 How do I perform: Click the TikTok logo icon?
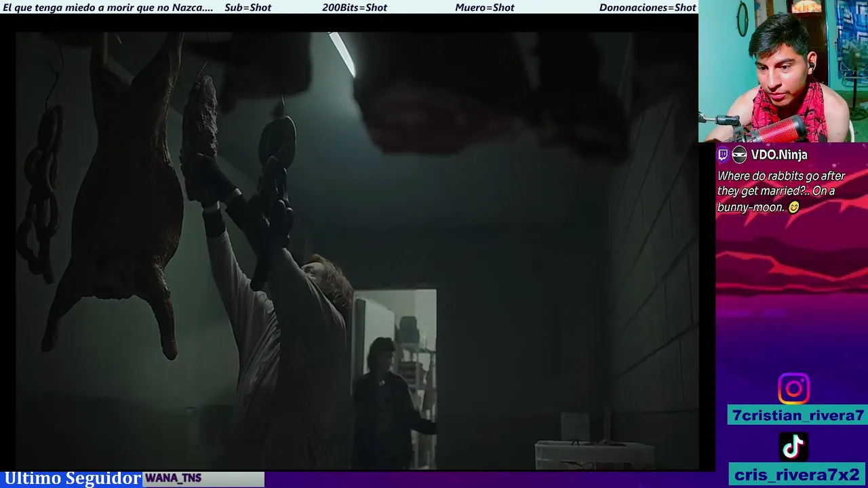coord(793,447)
